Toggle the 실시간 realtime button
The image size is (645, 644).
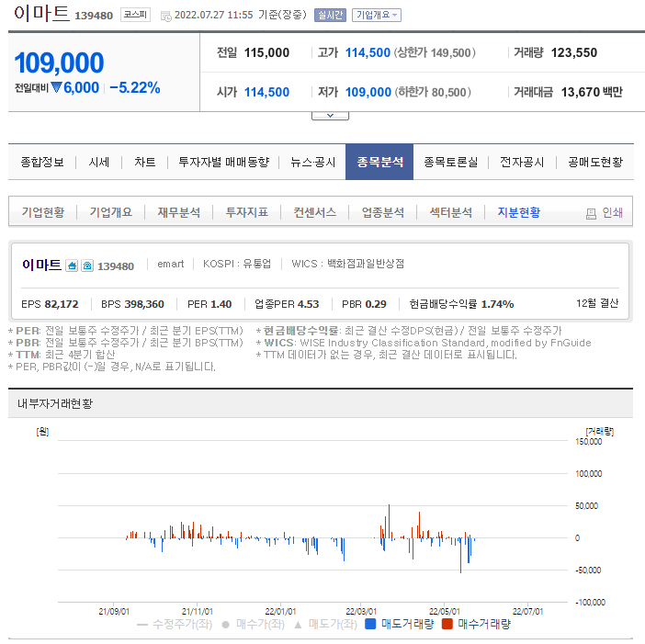click(x=330, y=16)
